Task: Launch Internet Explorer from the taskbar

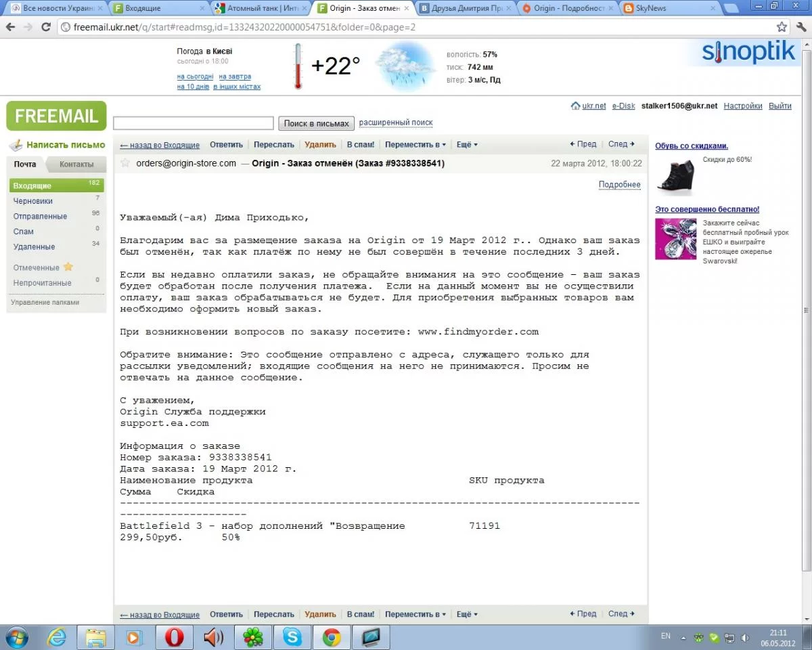Action: [x=57, y=637]
